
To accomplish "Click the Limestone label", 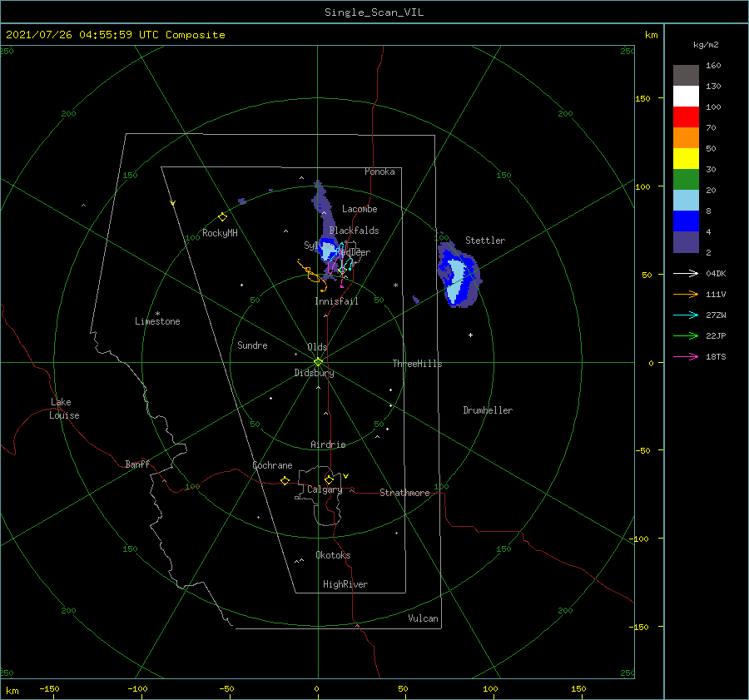I will pos(157,321).
